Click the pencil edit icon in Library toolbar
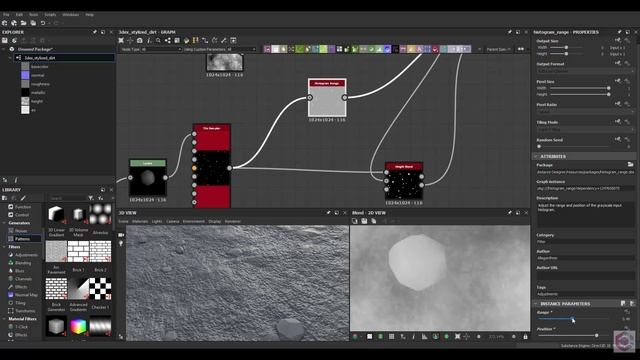The height and width of the screenshot is (360, 640). [23, 198]
